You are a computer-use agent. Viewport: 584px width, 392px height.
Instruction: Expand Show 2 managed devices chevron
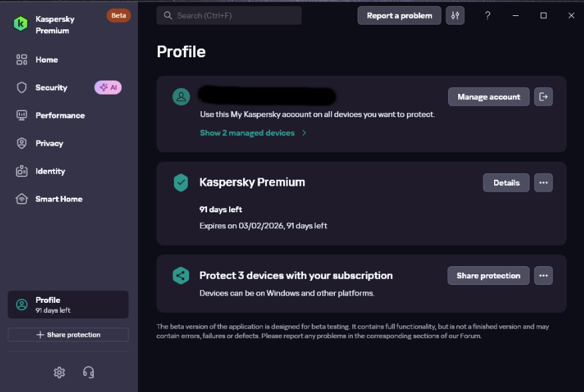[304, 133]
